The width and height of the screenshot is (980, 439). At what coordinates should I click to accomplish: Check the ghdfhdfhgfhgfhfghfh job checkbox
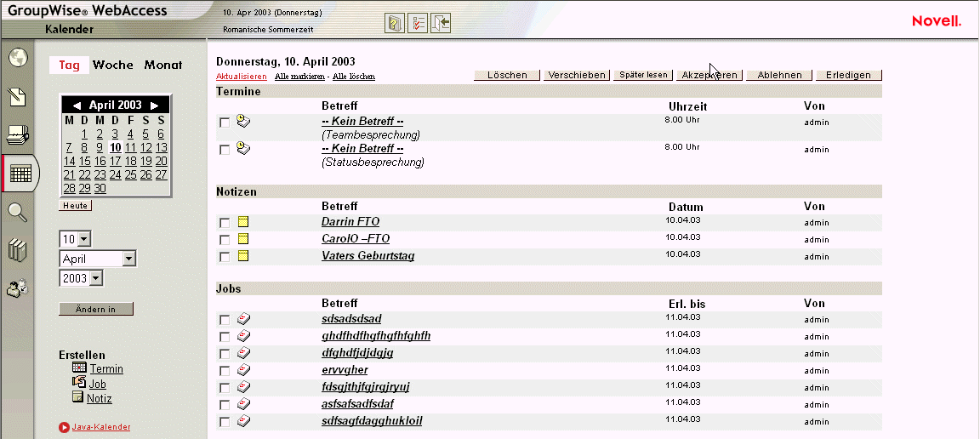tap(225, 337)
